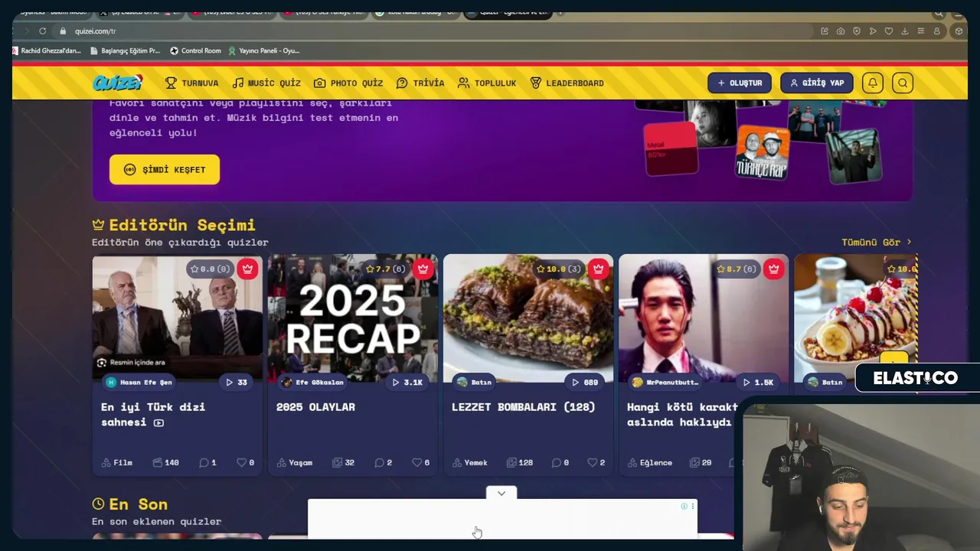The width and height of the screenshot is (980, 551).
Task: Click the browser snapshot camera icon
Action: click(841, 31)
